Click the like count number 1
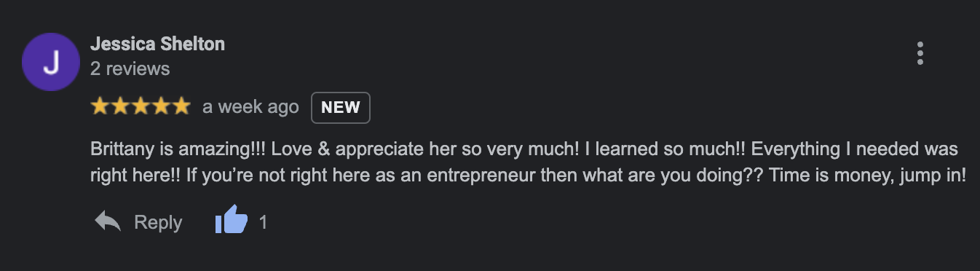Screen dimensions: 980x271 tap(264, 221)
